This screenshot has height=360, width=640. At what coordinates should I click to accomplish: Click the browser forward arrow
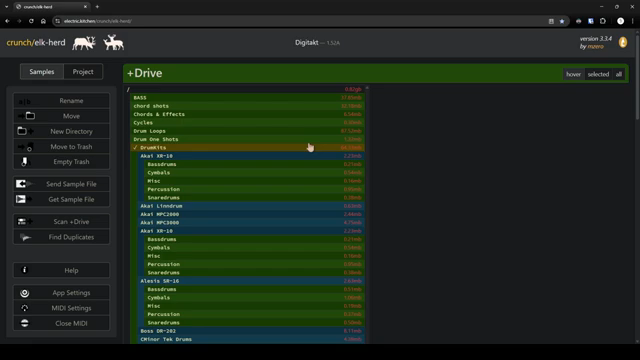[19, 21]
